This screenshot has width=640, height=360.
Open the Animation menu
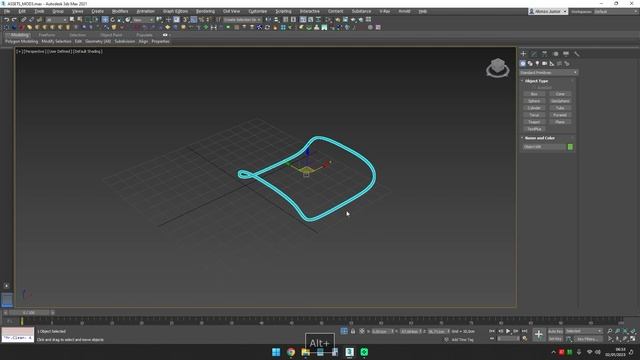click(145, 11)
